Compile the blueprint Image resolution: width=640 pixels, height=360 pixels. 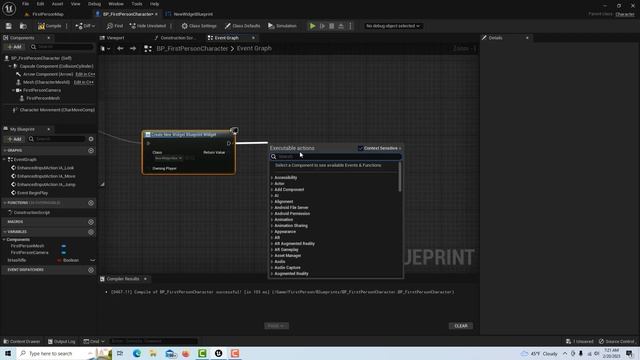click(49, 26)
